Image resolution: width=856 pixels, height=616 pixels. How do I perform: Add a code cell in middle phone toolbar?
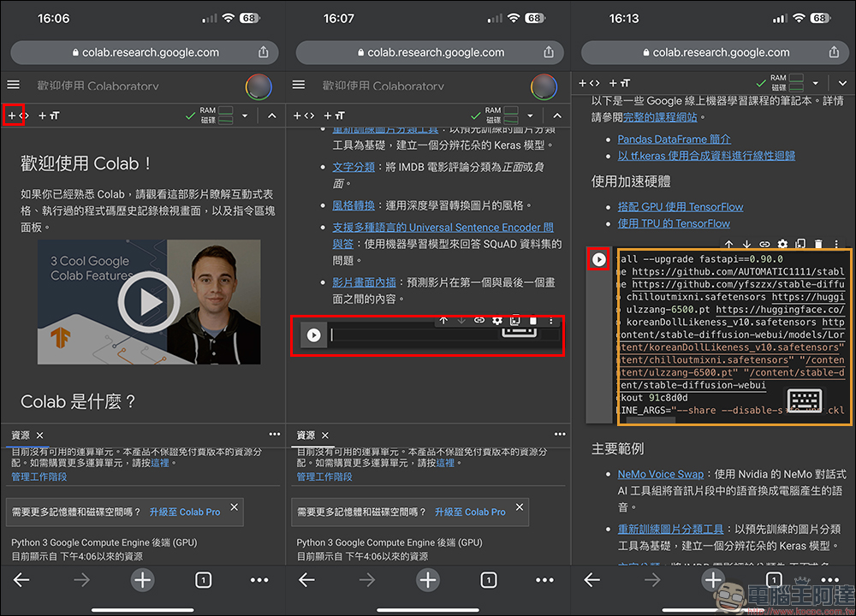[x=304, y=115]
